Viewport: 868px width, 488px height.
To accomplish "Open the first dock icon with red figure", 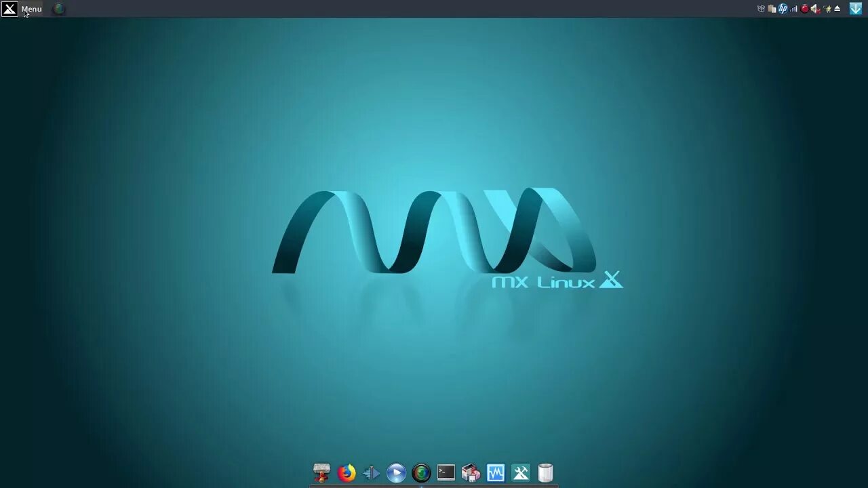I will (321, 472).
